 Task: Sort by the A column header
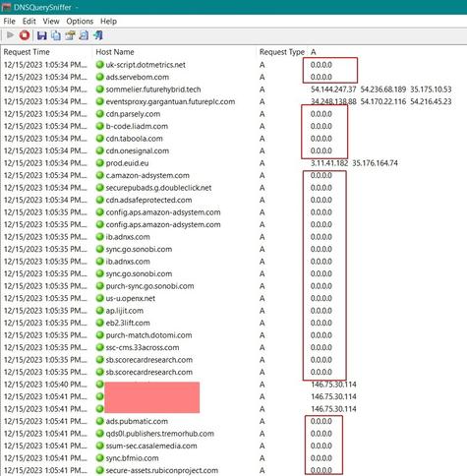(314, 52)
